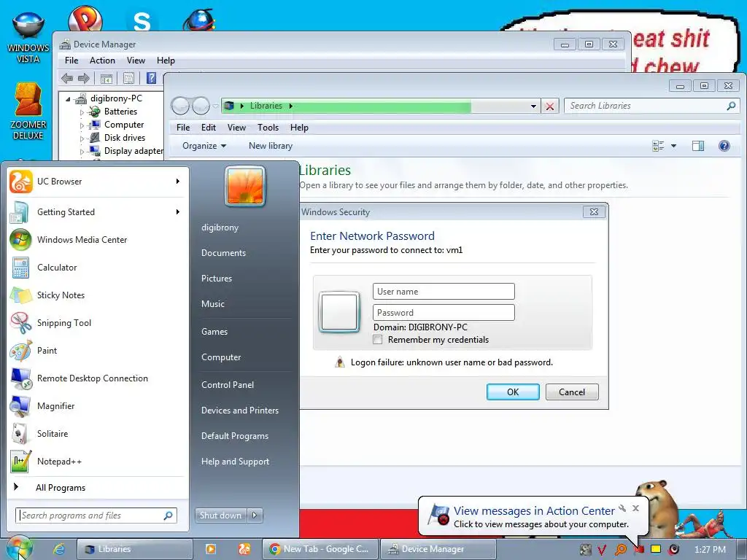This screenshot has height=560, width=747.
Task: Click UC Browser taskbar icon
Action: point(244,549)
